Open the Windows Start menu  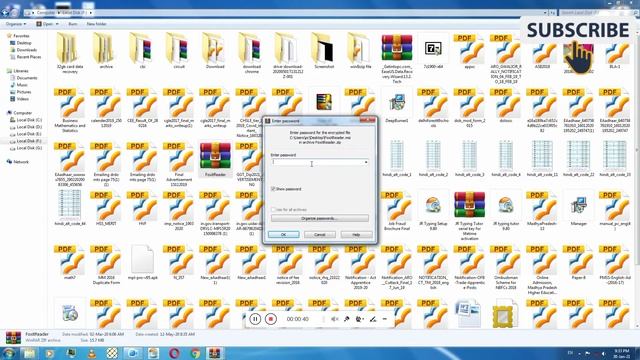pos(9,353)
